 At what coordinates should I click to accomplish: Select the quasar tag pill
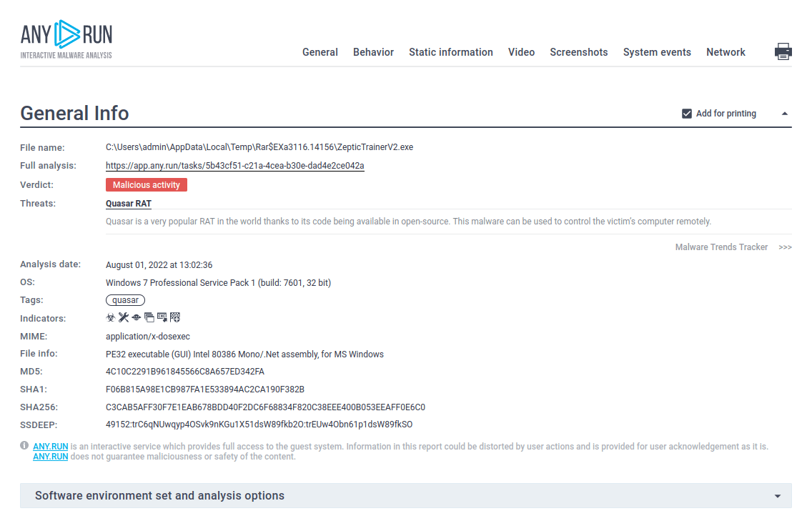[x=125, y=300]
